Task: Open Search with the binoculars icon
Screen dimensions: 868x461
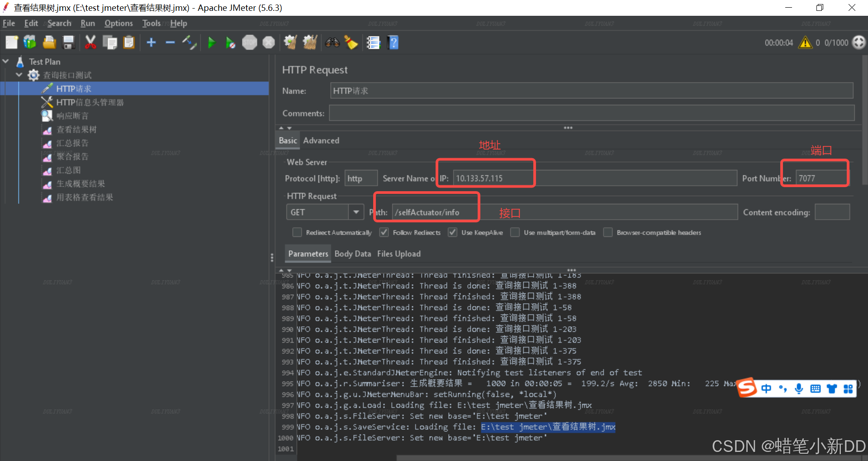Action: point(332,42)
